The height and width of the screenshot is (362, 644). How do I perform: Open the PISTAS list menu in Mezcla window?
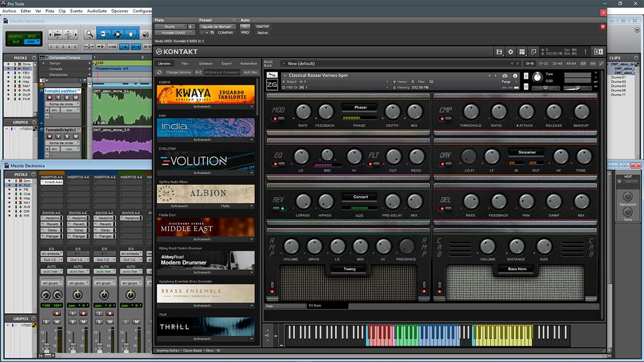coord(34,174)
